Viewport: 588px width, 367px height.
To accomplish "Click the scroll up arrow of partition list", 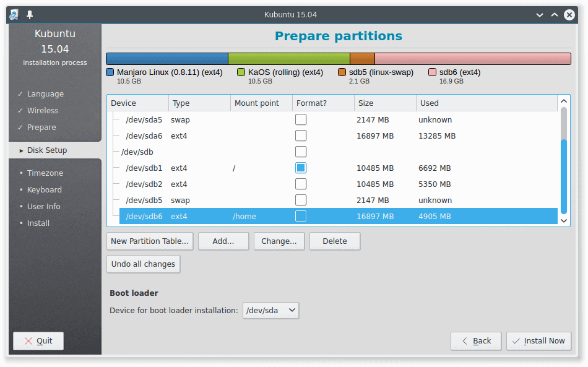I will [x=564, y=101].
